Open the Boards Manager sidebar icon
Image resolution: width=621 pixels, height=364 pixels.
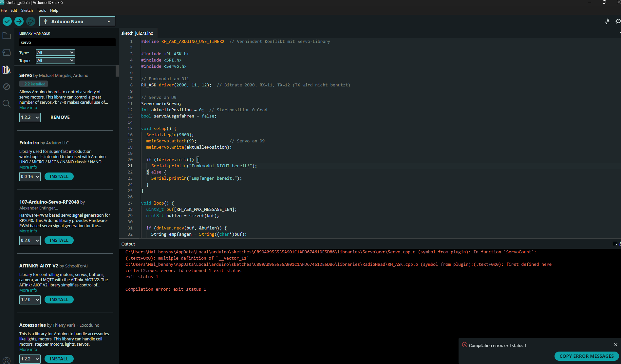(7, 53)
